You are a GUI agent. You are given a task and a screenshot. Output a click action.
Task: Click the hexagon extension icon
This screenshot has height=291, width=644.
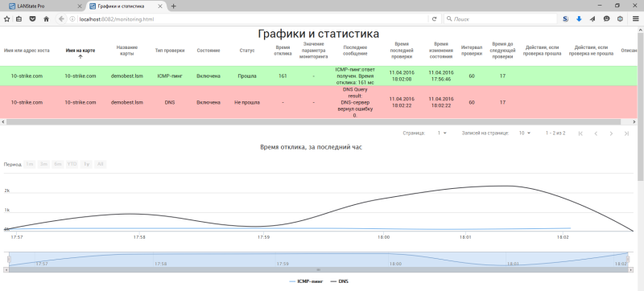point(620,18)
